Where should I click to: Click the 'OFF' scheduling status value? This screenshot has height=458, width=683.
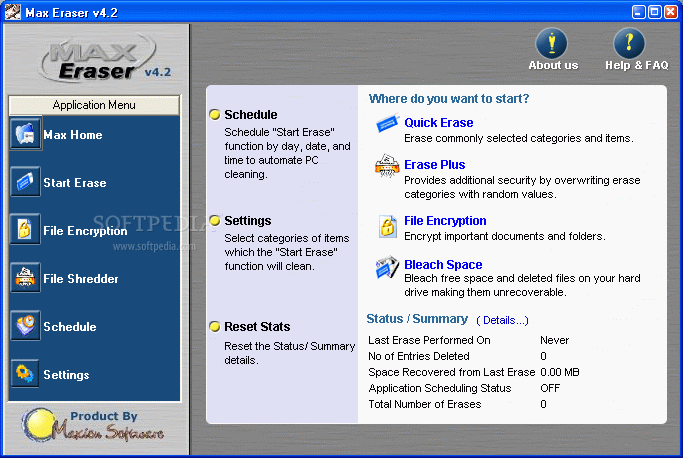(x=550, y=388)
